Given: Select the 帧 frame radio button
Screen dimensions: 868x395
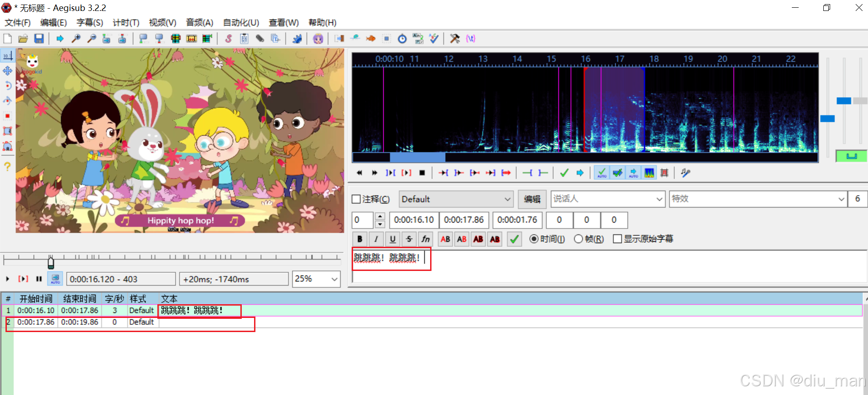Looking at the screenshot, I should (578, 239).
